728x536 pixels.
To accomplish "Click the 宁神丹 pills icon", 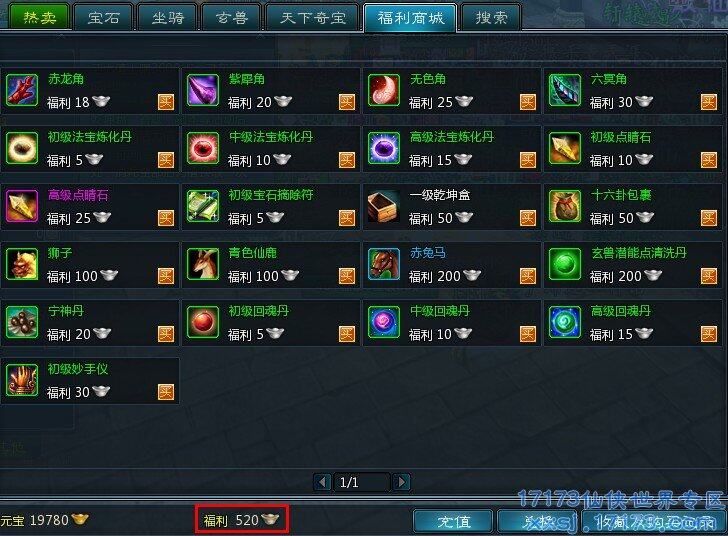I will 22,322.
